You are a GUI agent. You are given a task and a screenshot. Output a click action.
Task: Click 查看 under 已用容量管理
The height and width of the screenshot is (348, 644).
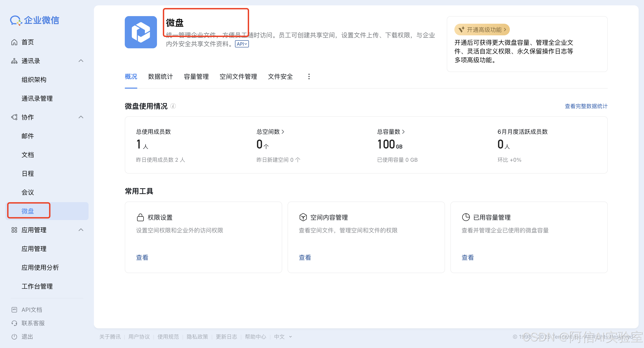coord(468,257)
